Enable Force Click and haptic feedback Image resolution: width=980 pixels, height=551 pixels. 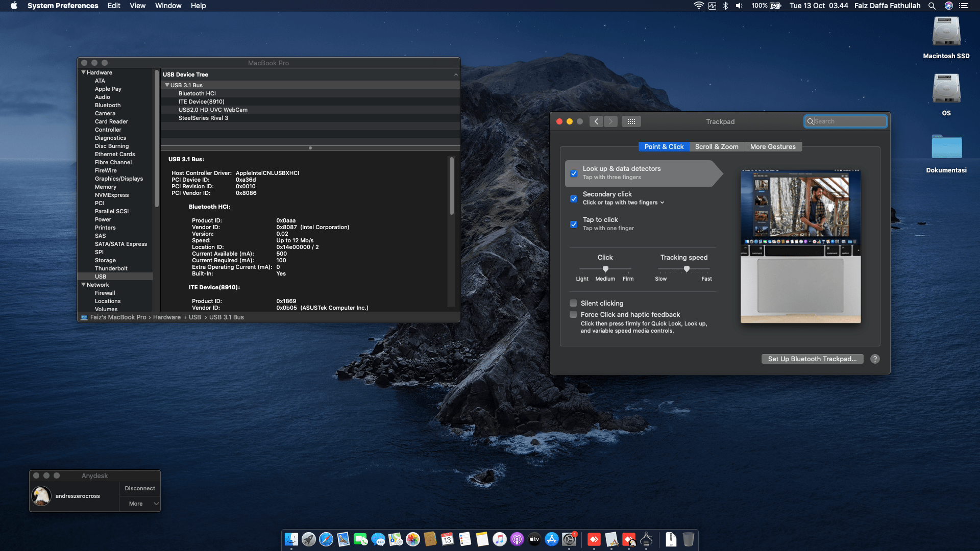[x=573, y=314]
